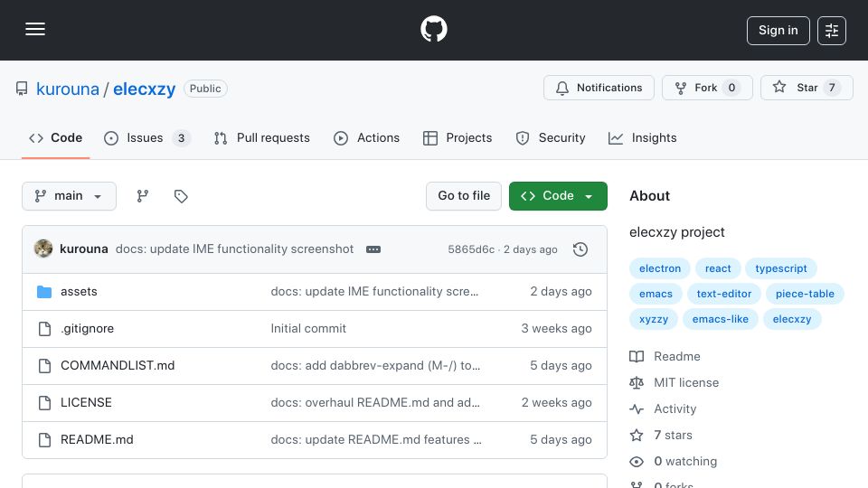
Task: Open assets row commit message link
Action: pos(374,292)
